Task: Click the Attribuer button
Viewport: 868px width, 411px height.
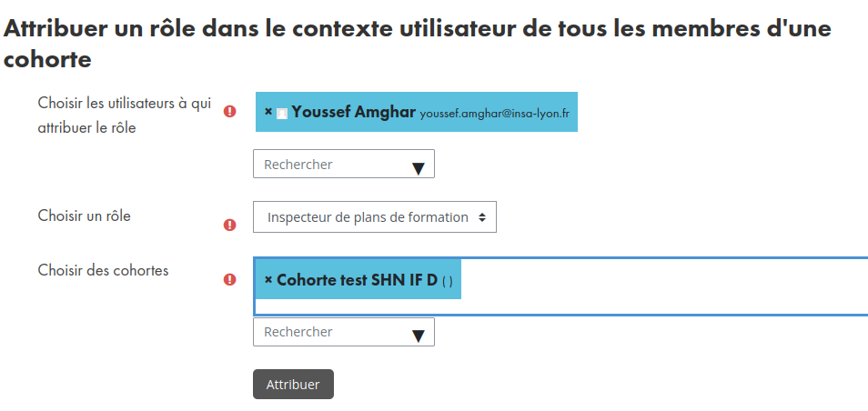Action: point(293,385)
